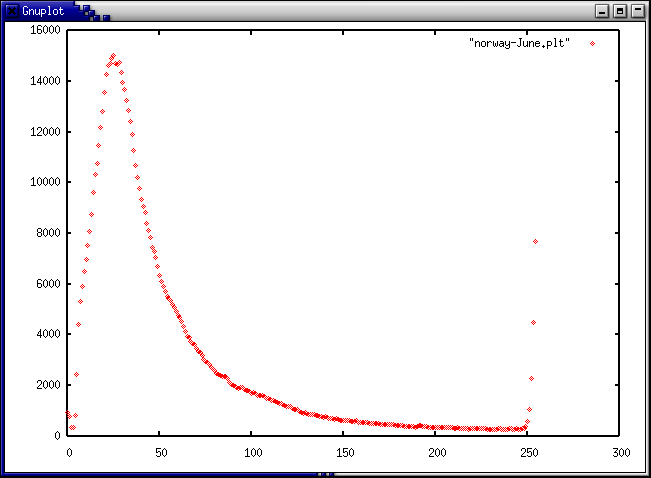This screenshot has height=478, width=651.
Task: Click the 16000 y-axis tick label
Action: [45, 30]
